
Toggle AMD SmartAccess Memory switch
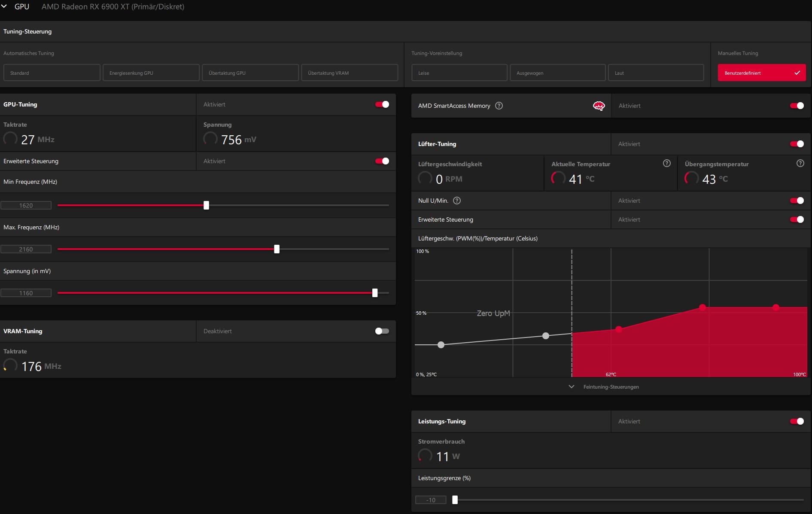797,106
